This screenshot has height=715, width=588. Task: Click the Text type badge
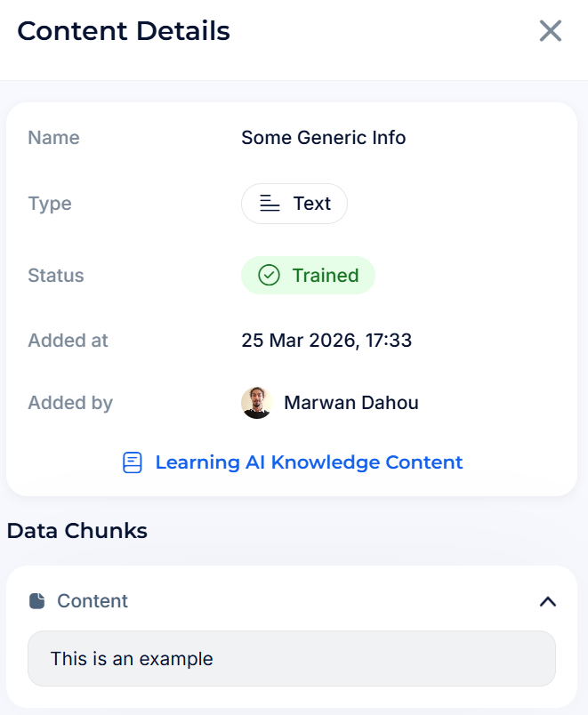click(x=294, y=204)
